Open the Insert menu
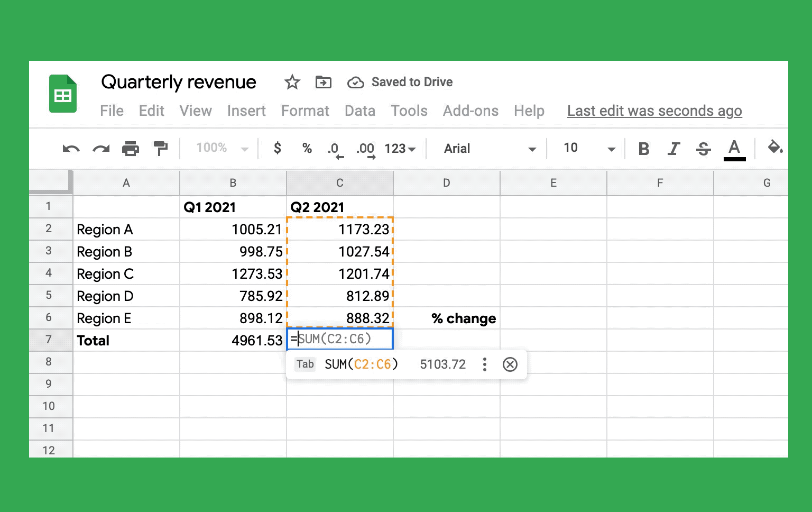This screenshot has height=512, width=812. tap(246, 111)
